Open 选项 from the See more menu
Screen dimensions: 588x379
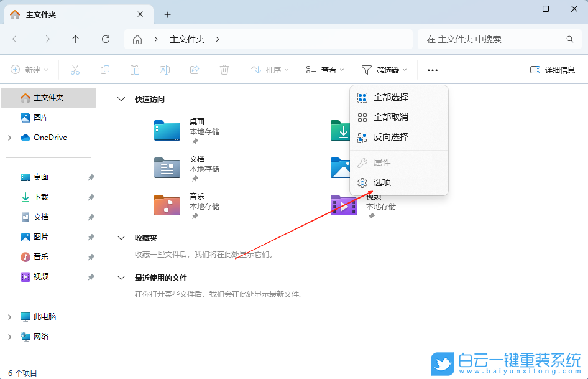point(381,182)
